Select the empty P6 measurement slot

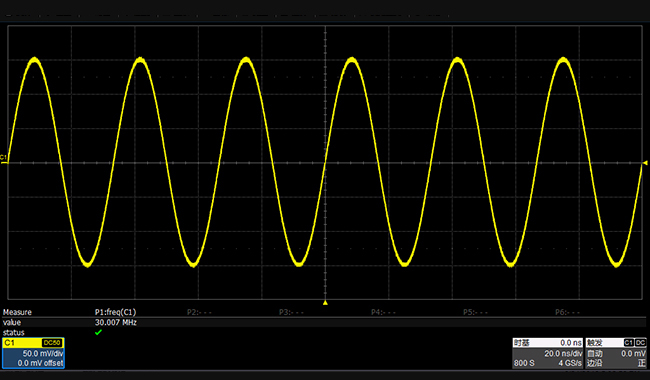click(567, 312)
